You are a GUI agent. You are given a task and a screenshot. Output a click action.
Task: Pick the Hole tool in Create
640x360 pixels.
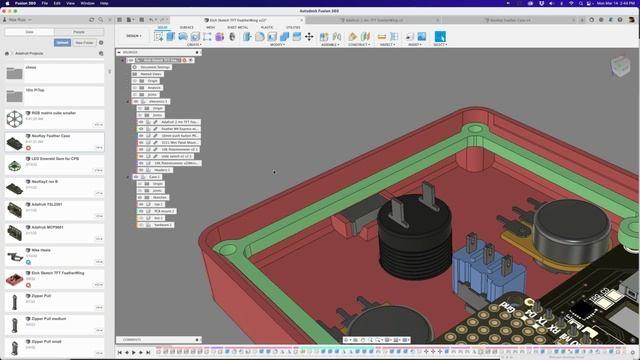tap(195, 37)
